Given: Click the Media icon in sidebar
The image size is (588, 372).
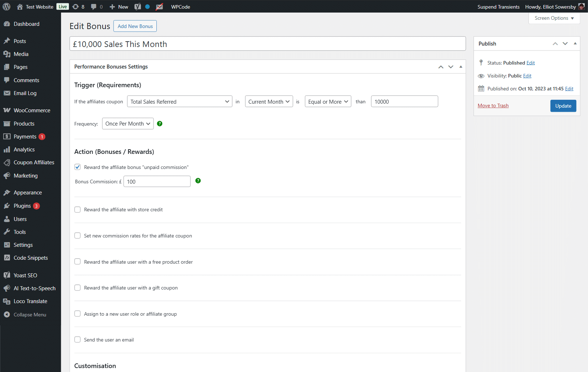Looking at the screenshot, I should [7, 54].
